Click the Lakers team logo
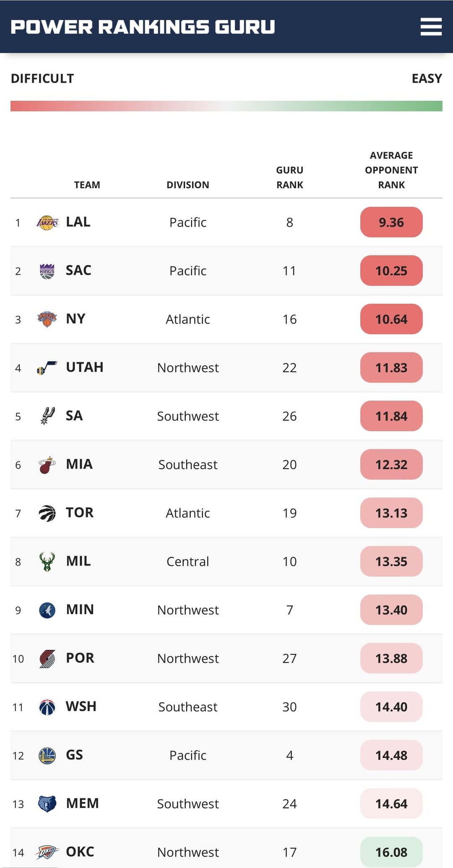The width and height of the screenshot is (453, 868). tap(47, 222)
